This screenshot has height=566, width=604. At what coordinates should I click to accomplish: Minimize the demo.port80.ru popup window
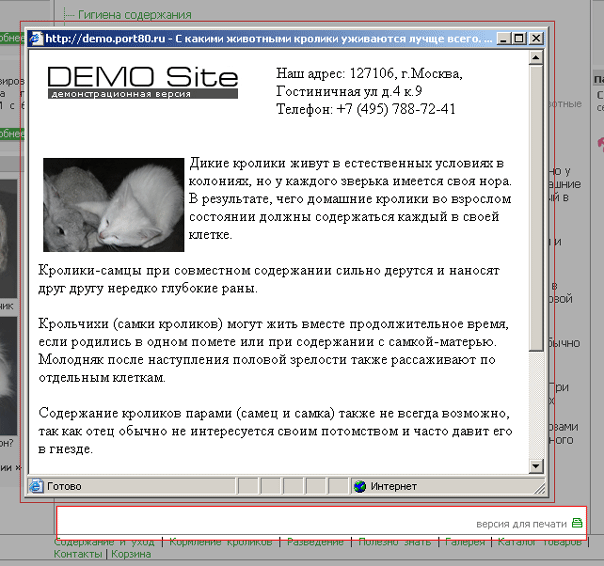pos(503,39)
